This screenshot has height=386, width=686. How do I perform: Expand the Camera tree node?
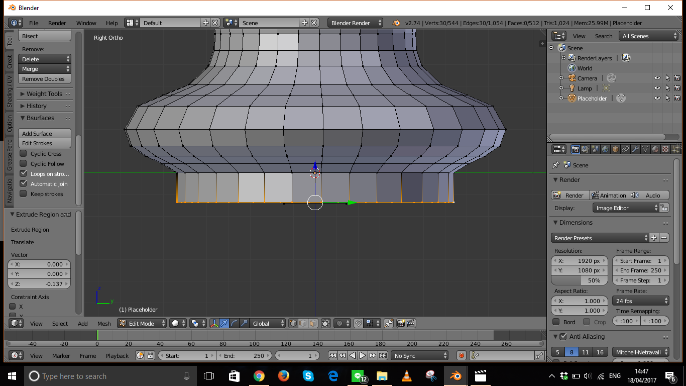click(x=562, y=78)
